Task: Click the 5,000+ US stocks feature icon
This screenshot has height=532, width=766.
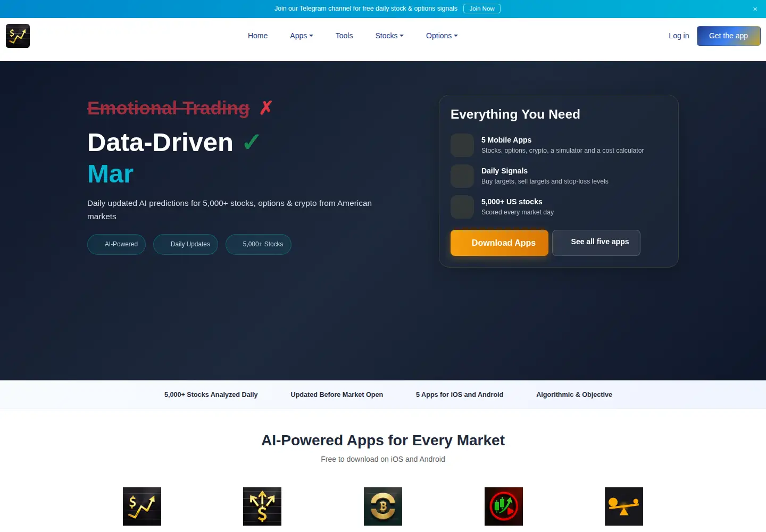Action: click(462, 207)
